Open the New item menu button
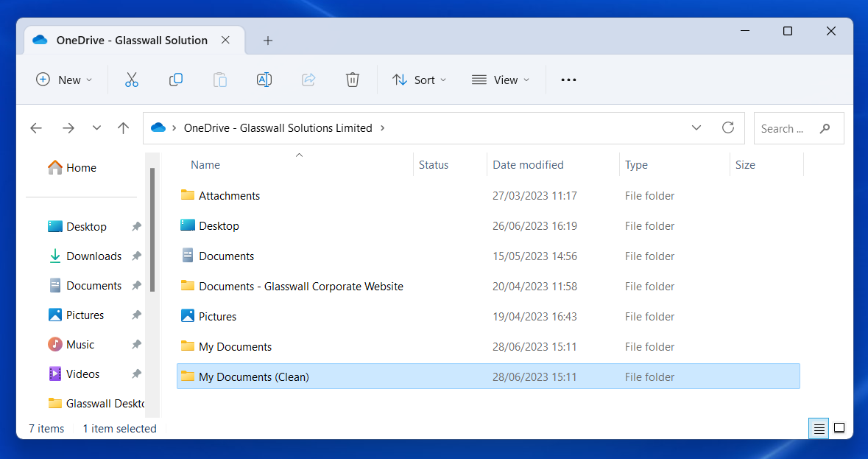Viewport: 868px width, 459px height. coord(65,80)
